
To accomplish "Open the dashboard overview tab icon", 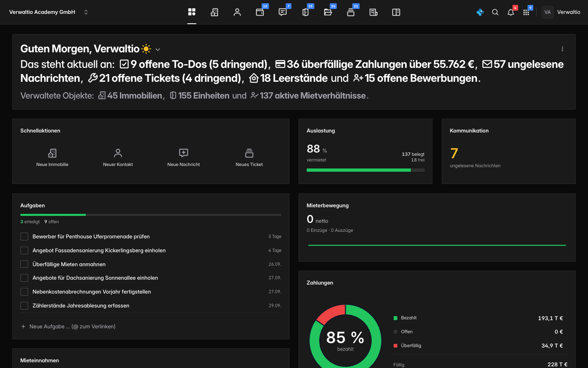I will 192,12.
